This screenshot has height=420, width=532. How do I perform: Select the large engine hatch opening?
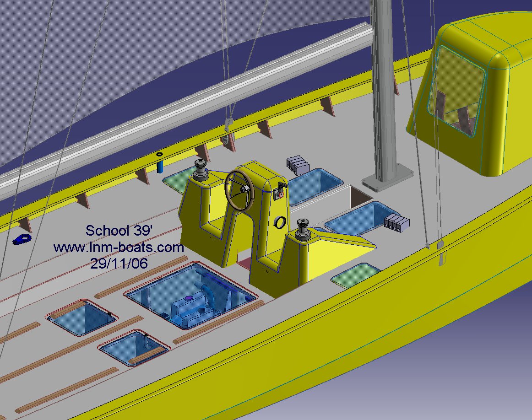(x=191, y=296)
